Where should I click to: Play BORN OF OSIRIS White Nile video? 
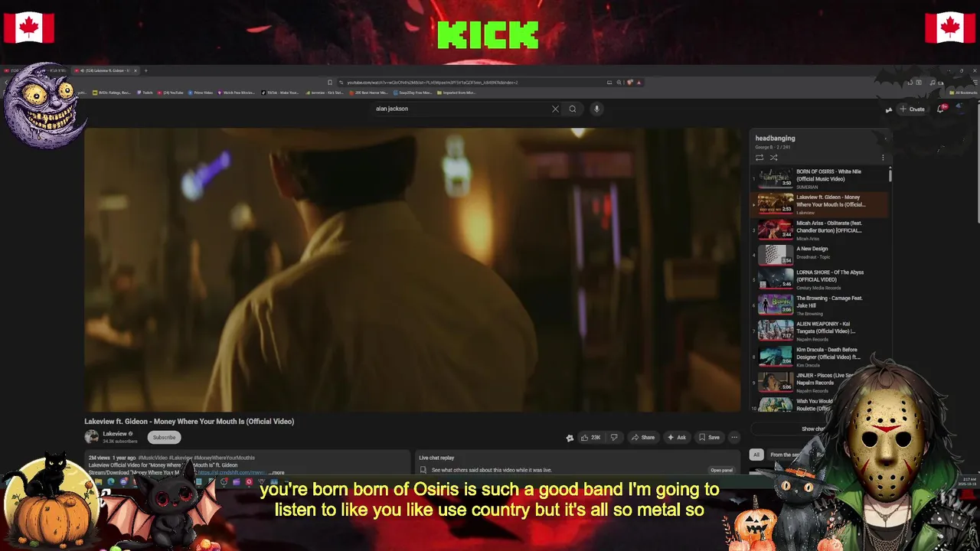click(x=819, y=178)
